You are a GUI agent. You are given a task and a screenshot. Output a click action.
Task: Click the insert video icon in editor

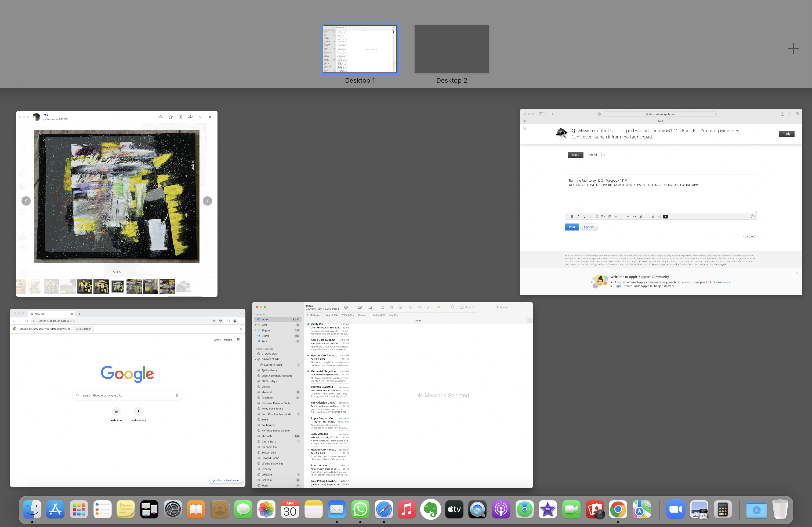(665, 217)
